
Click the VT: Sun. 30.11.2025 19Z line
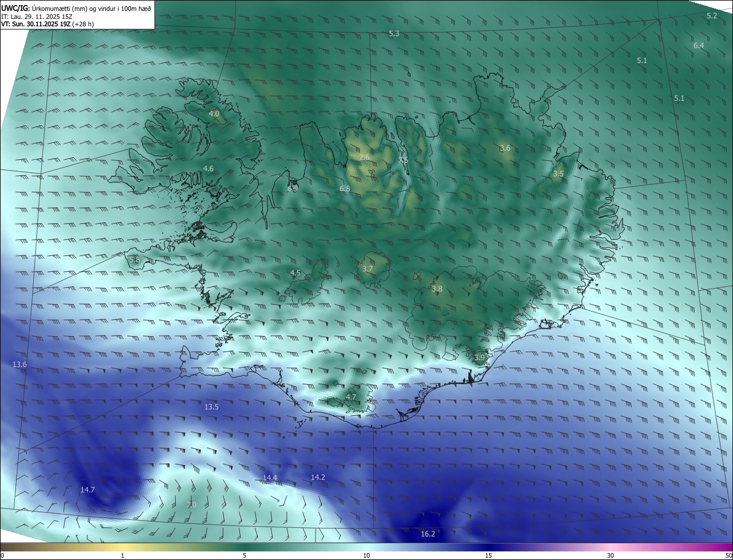[x=48, y=24]
